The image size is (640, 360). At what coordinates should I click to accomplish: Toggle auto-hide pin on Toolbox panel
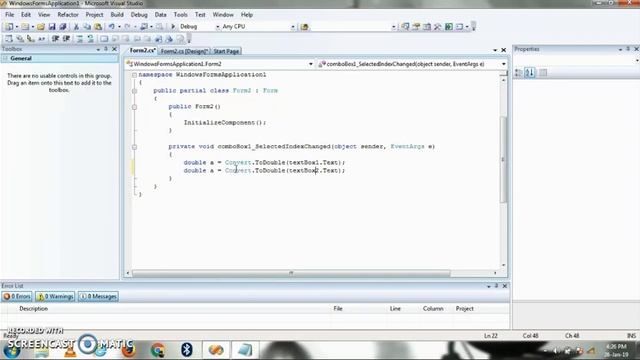106,49
